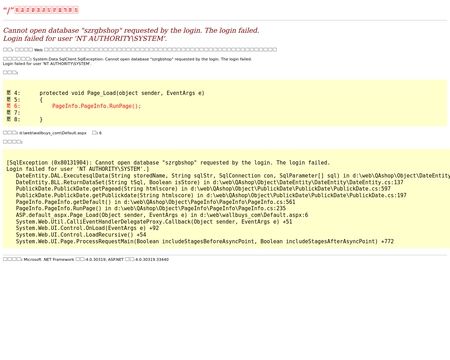Select stack line 'System.Web.UI.Page.ProcessRequestMain'
Viewport: 450px width, 360px height.
coord(205,241)
